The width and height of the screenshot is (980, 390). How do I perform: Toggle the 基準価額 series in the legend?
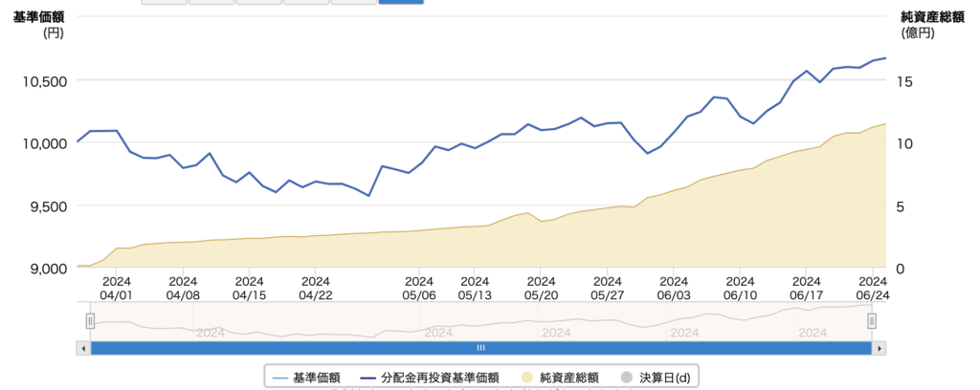click(x=308, y=379)
